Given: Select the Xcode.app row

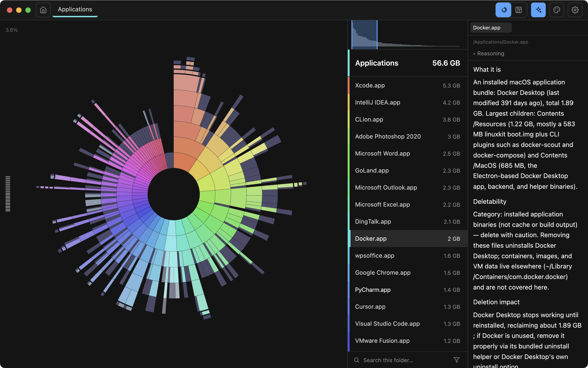Looking at the screenshot, I should [x=408, y=85].
